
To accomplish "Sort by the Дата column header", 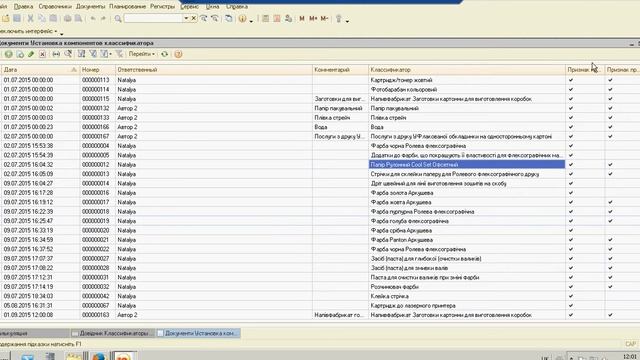I will (40, 70).
